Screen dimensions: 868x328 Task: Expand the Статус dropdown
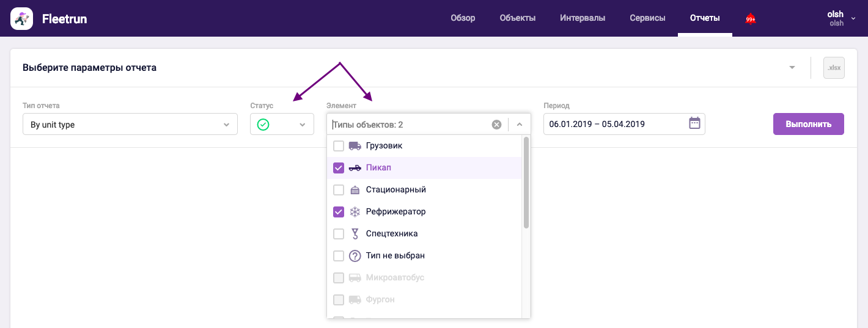[282, 125]
